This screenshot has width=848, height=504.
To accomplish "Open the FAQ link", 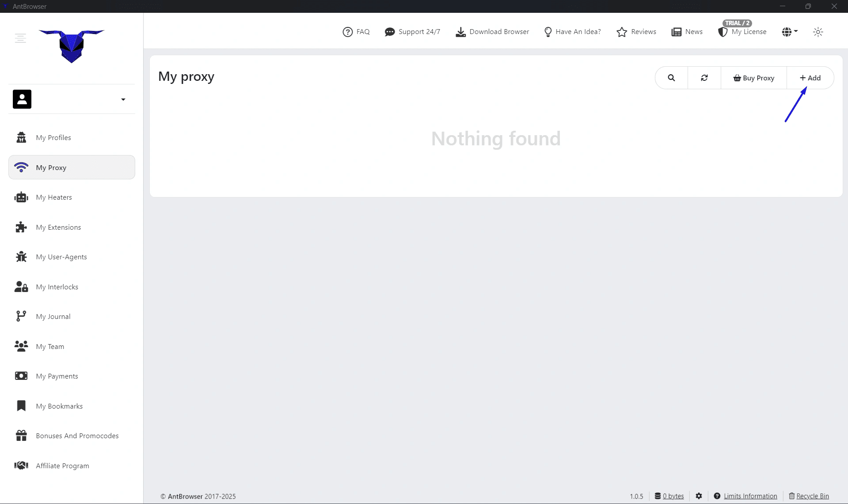I will click(x=356, y=32).
